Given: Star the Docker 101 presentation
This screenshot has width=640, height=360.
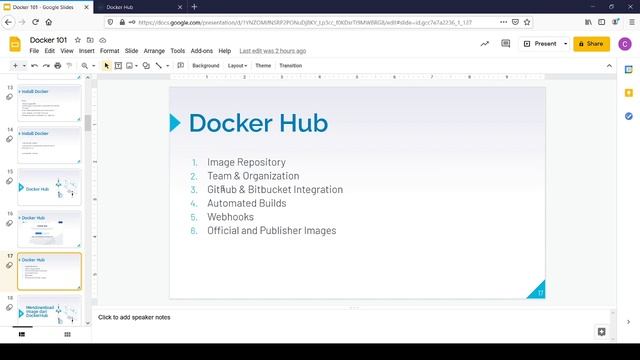Looking at the screenshot, I should coord(78,40).
